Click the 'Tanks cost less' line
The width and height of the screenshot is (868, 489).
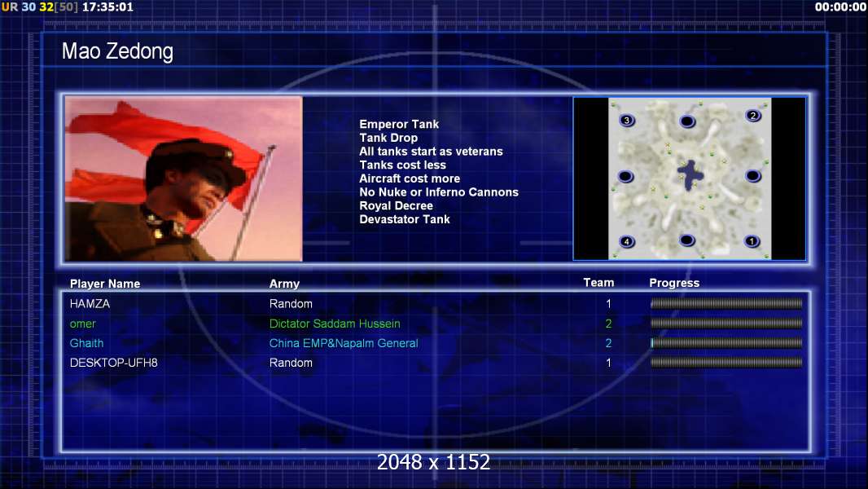[x=402, y=165]
